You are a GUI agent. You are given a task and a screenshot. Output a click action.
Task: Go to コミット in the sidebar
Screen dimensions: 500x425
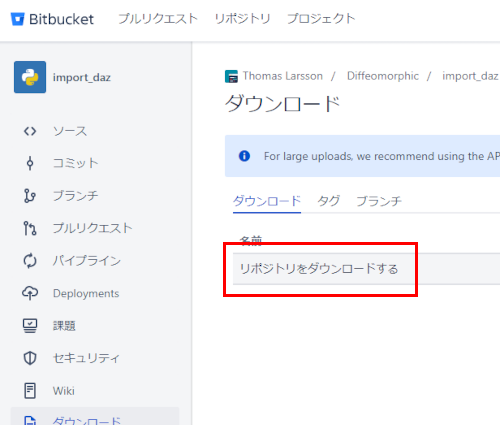point(76,163)
